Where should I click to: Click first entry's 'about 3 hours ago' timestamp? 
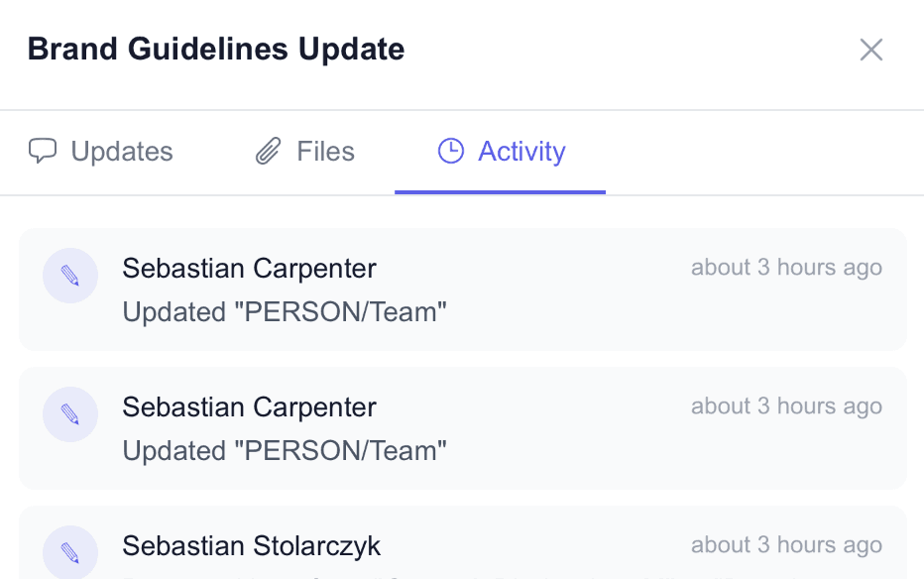click(x=786, y=268)
